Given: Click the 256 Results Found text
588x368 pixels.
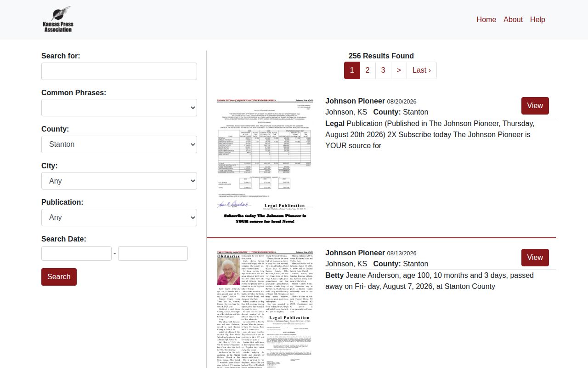Looking at the screenshot, I should point(381,56).
